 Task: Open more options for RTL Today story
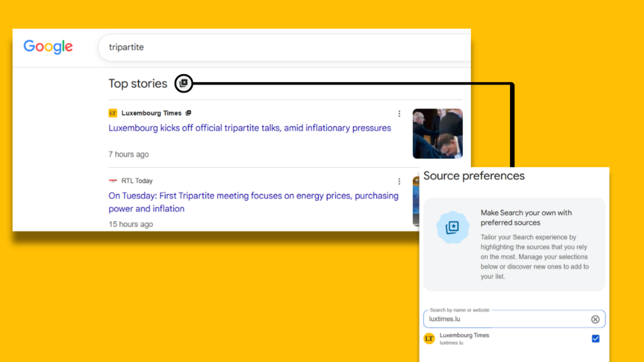coord(399,181)
